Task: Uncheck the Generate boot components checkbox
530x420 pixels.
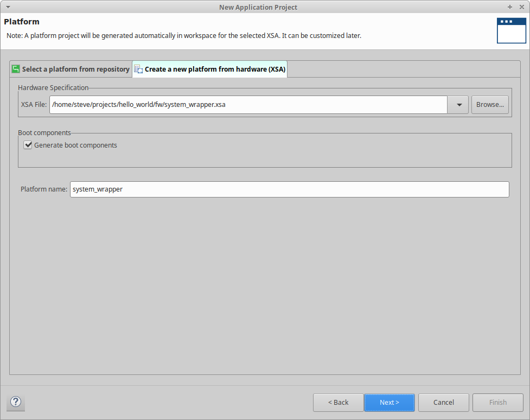Action: (28, 145)
